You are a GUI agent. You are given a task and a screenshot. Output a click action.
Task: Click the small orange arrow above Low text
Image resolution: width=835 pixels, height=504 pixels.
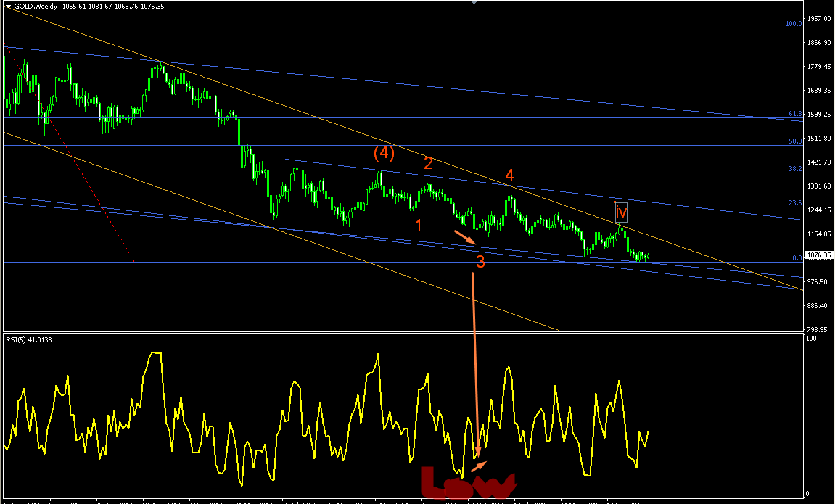click(479, 467)
